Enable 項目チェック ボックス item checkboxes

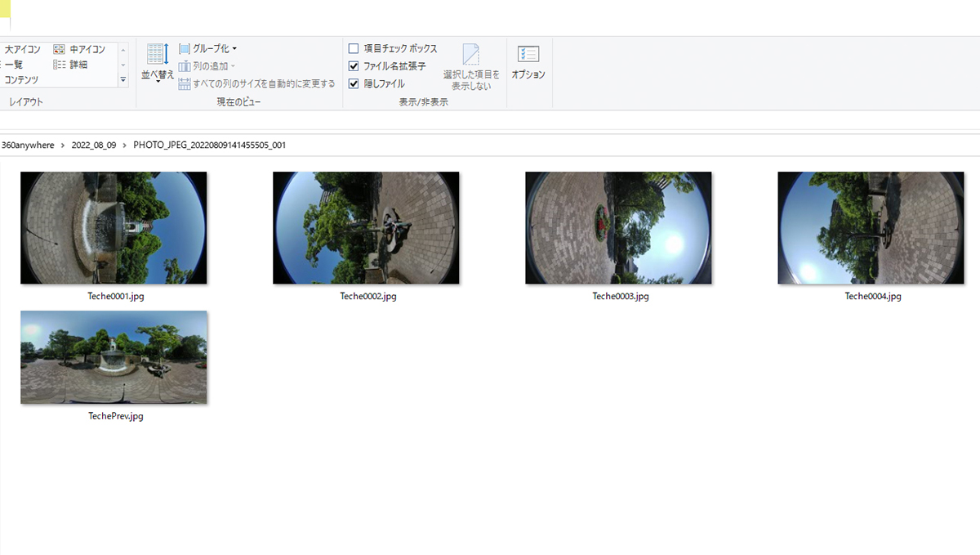354,47
